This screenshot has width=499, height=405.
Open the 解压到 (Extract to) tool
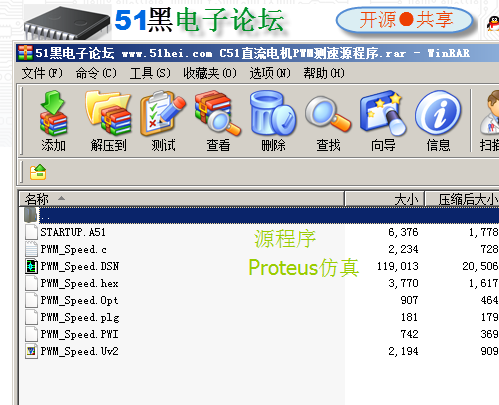[108, 121]
